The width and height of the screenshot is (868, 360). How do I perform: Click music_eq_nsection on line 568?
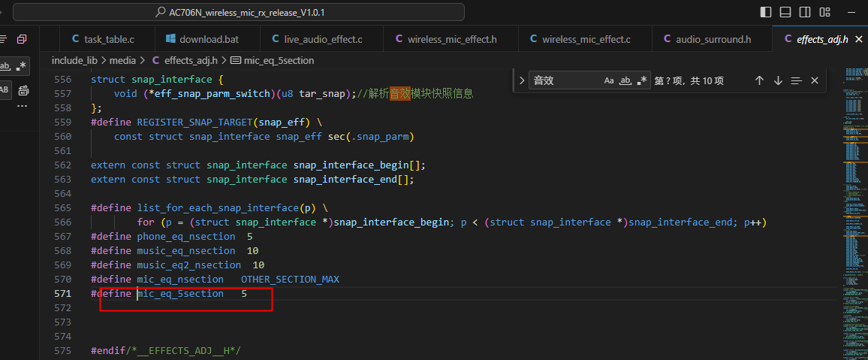click(x=186, y=251)
